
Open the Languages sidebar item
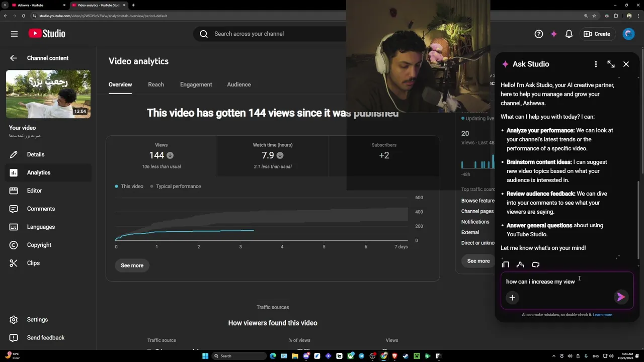pyautogui.click(x=48, y=227)
